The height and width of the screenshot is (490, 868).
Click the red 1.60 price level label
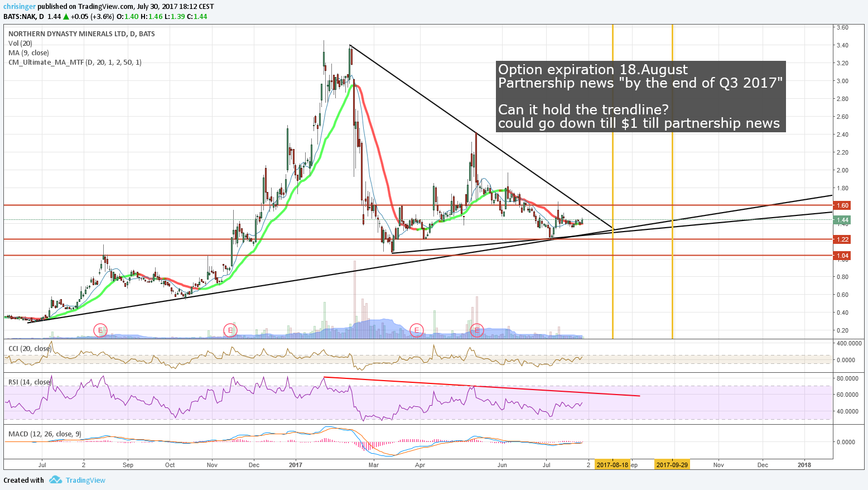842,205
